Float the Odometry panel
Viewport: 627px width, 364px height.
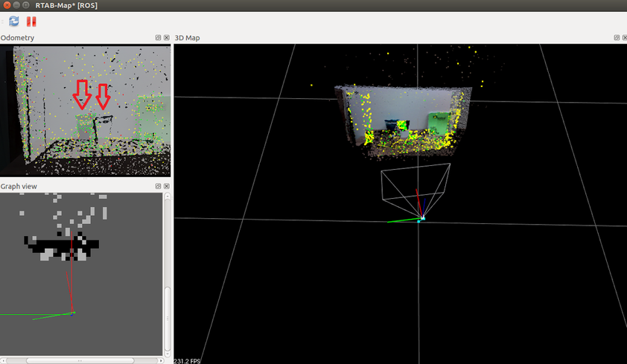coord(159,38)
